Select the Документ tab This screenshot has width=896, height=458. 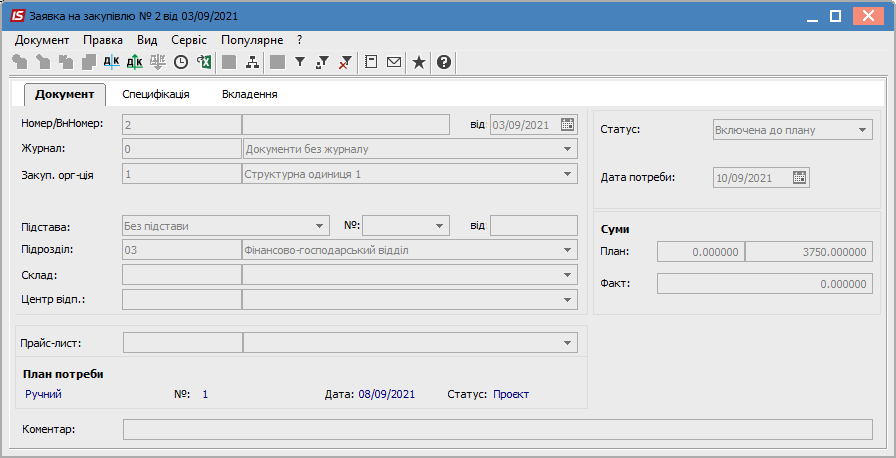tap(65, 94)
